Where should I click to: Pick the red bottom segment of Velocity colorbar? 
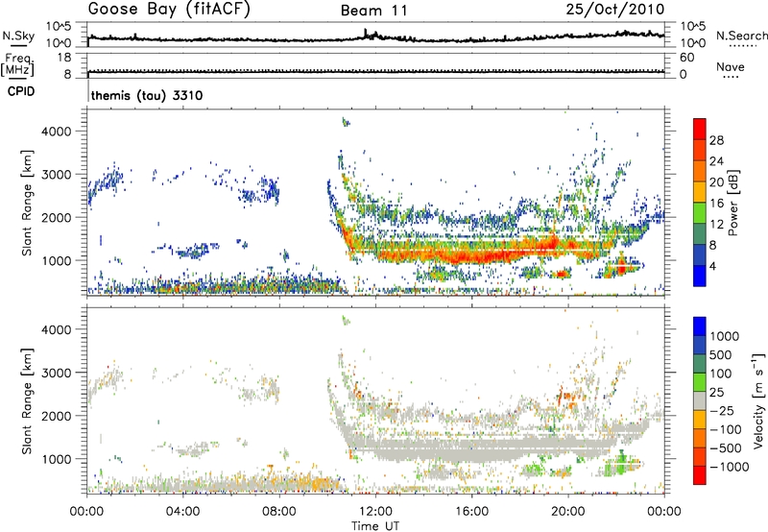[700, 475]
